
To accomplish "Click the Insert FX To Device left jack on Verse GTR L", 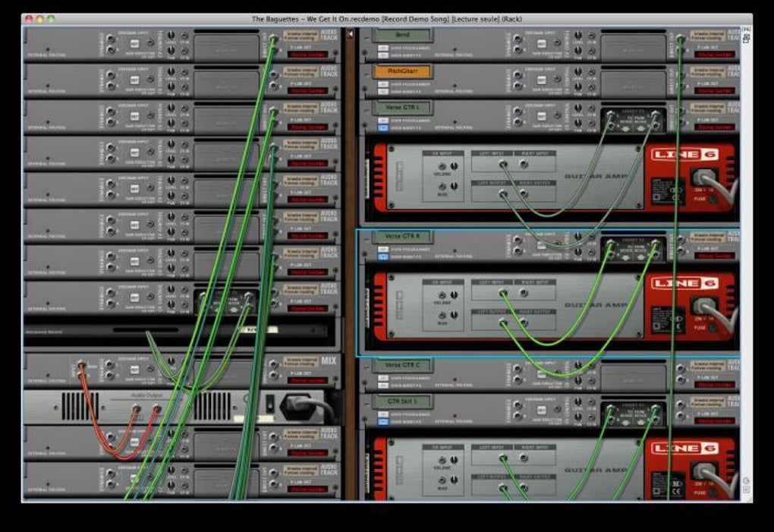I will (x=611, y=115).
